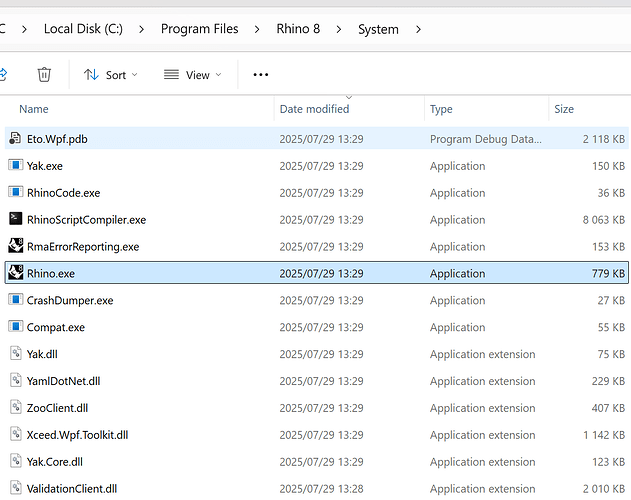Open the View dropdown menu

click(x=192, y=75)
